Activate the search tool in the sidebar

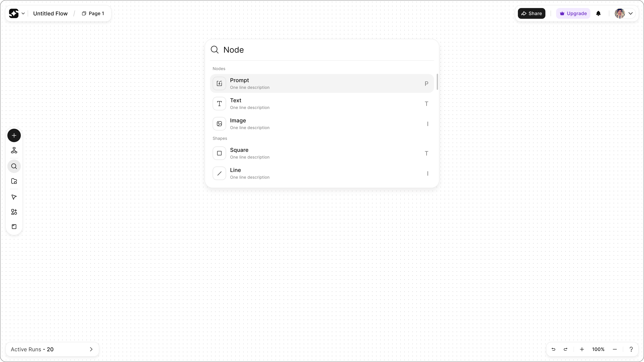tap(14, 166)
